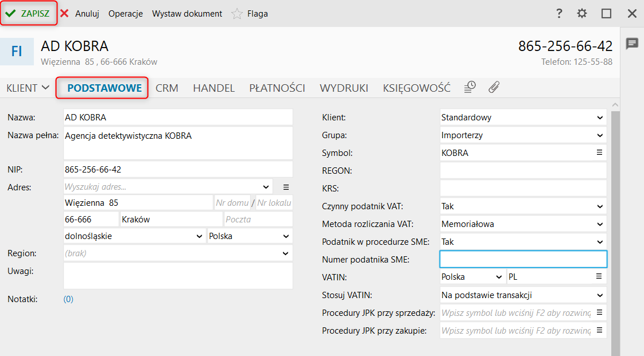Open the PŁATNOŚCI tab

coord(277,88)
